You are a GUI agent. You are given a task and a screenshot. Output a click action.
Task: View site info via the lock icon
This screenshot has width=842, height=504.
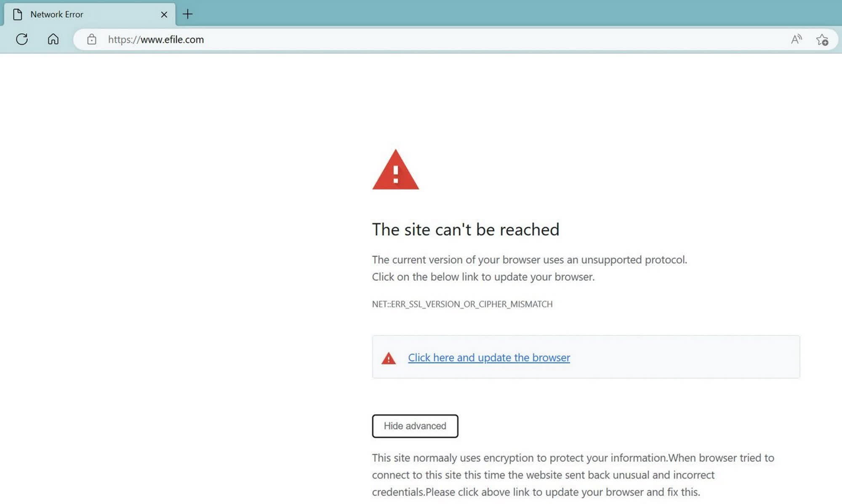click(91, 40)
